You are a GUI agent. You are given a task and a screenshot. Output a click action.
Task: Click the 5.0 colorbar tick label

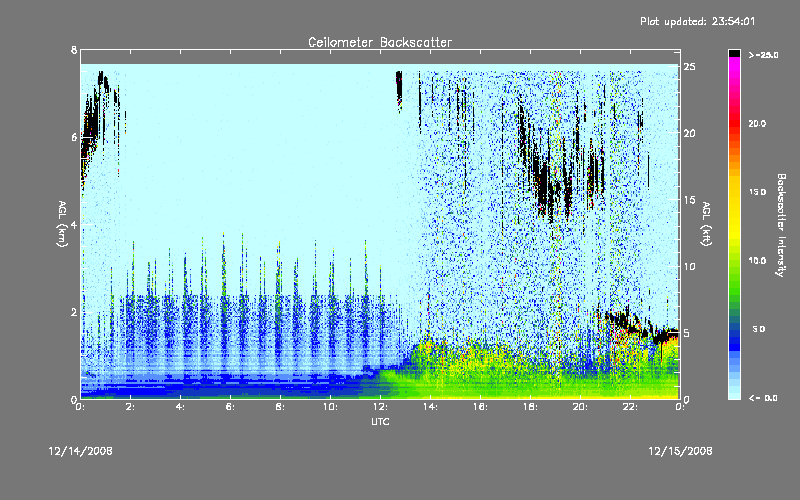click(x=759, y=330)
